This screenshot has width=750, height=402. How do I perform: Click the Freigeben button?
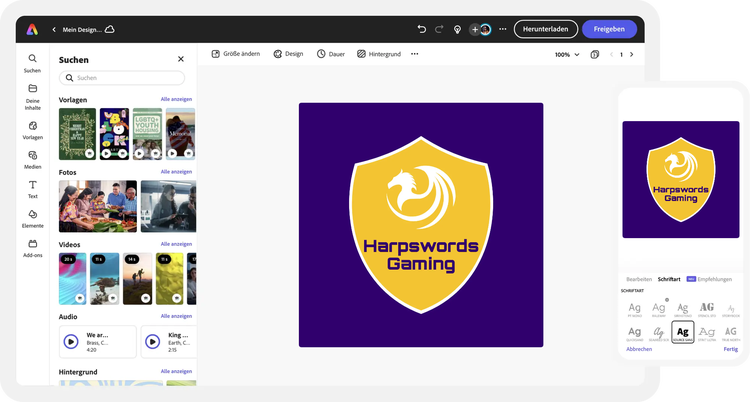[609, 29]
